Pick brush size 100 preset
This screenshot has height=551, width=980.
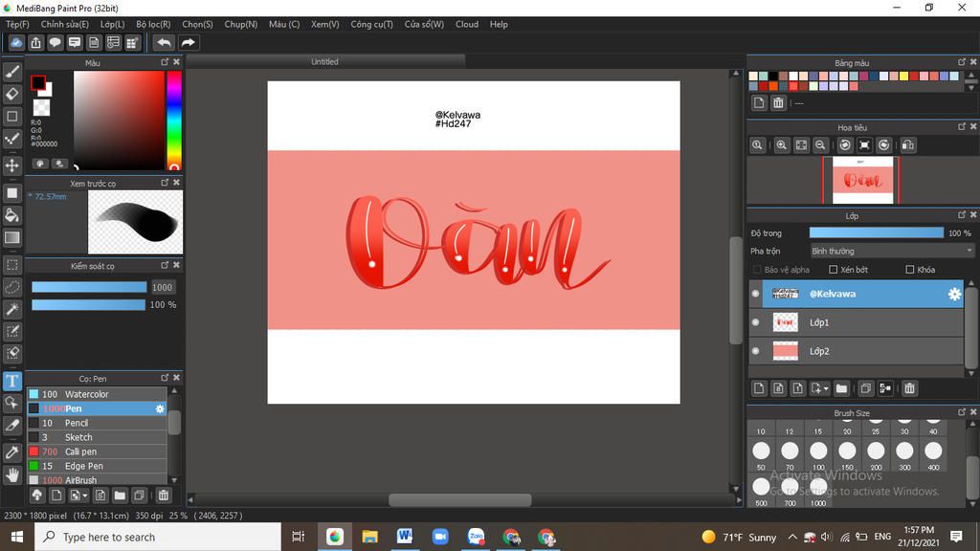point(818,454)
